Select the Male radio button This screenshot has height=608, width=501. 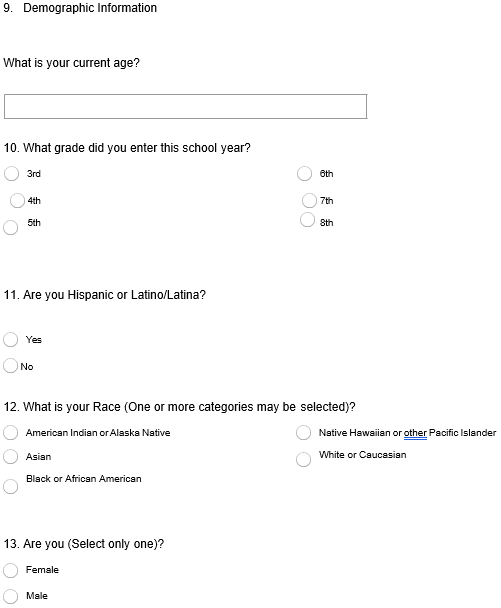[x=10, y=596]
